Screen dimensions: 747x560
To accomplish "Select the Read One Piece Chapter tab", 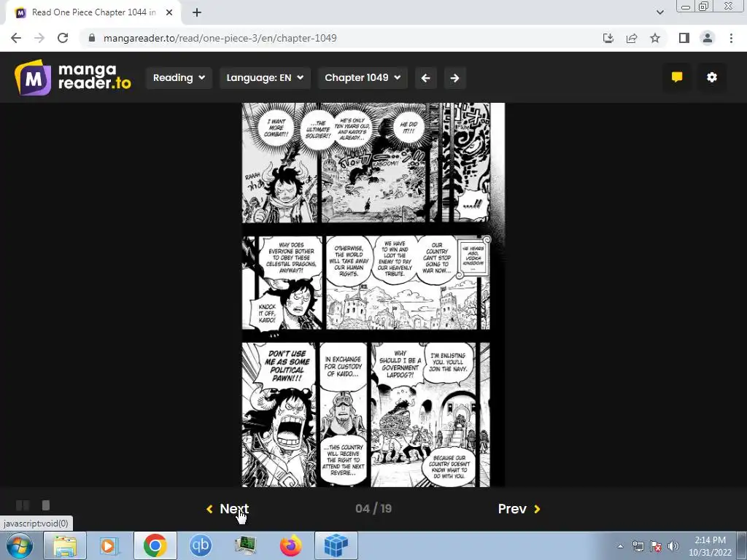I will coord(93,12).
